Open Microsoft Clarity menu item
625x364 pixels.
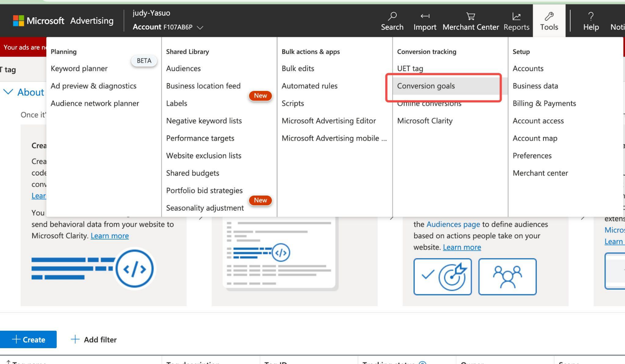[x=425, y=121]
